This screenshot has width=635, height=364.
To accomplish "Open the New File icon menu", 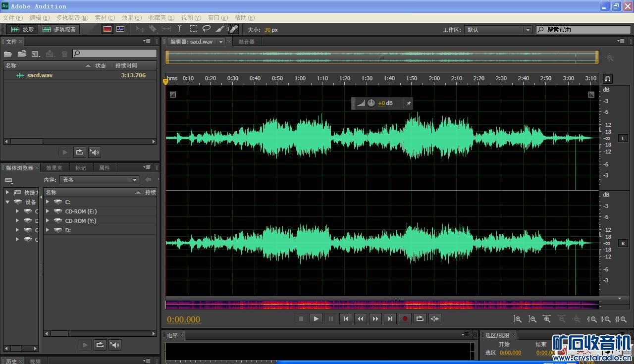I will tap(36, 54).
